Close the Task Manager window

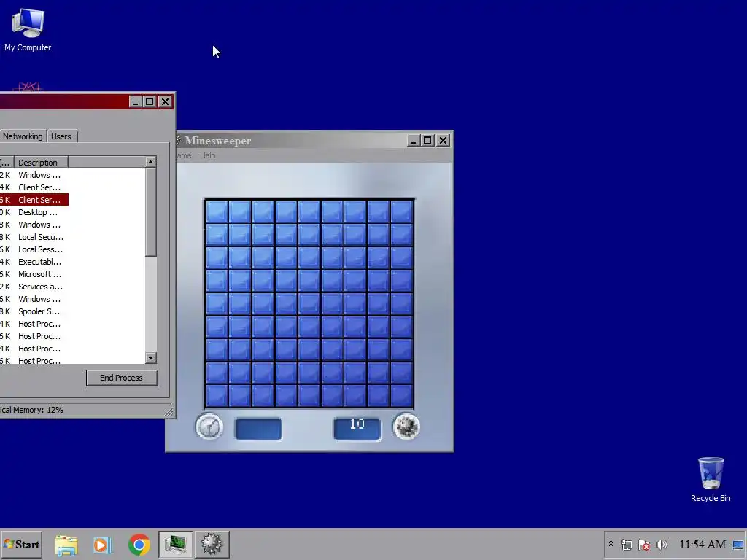click(x=165, y=101)
